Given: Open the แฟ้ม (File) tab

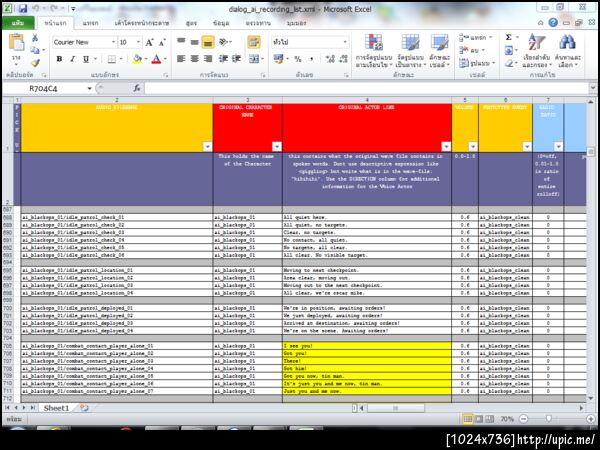Looking at the screenshot, I should coord(18,23).
